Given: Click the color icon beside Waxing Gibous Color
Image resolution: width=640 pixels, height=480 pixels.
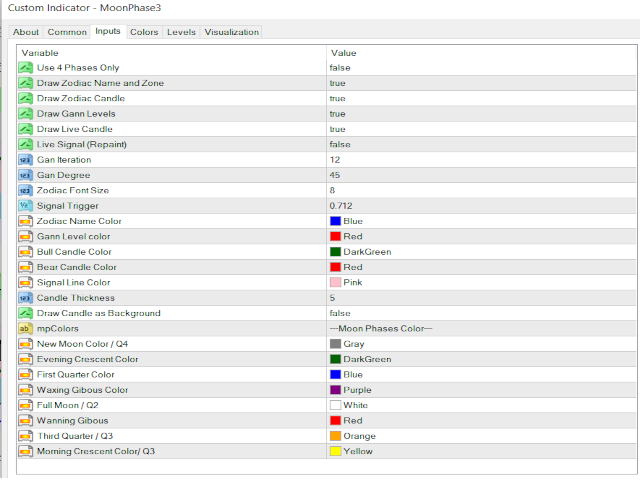Looking at the screenshot, I should [25, 390].
